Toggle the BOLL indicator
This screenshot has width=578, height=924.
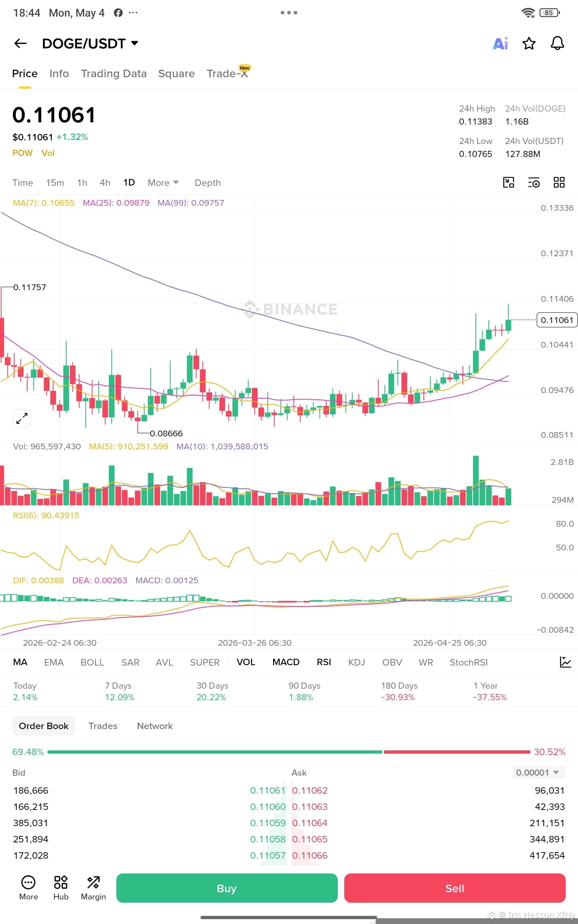tap(92, 662)
